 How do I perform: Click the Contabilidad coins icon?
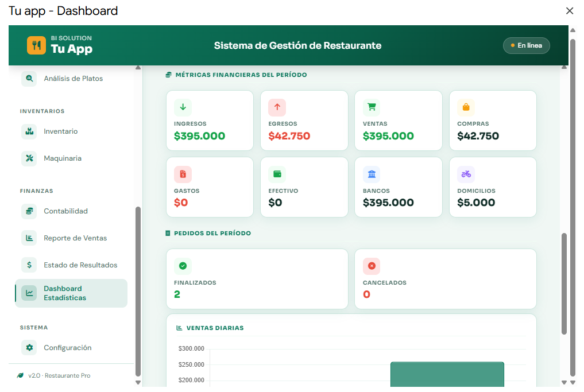click(x=29, y=211)
